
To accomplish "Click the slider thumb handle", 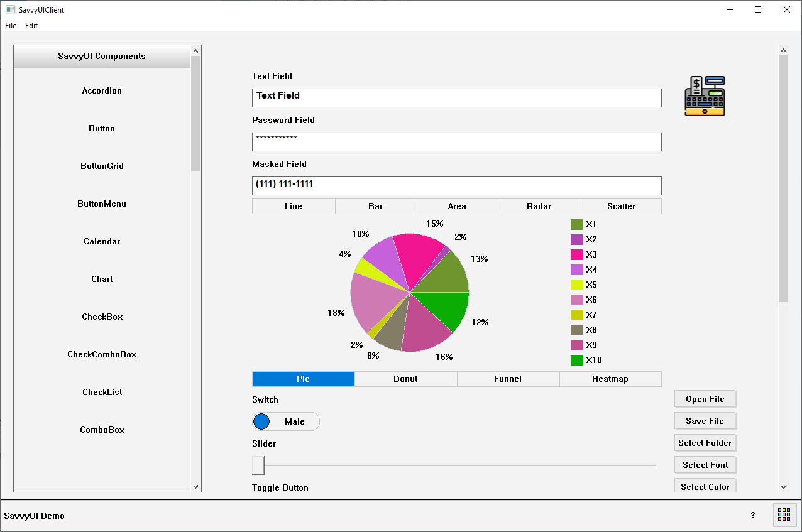I will (258, 465).
